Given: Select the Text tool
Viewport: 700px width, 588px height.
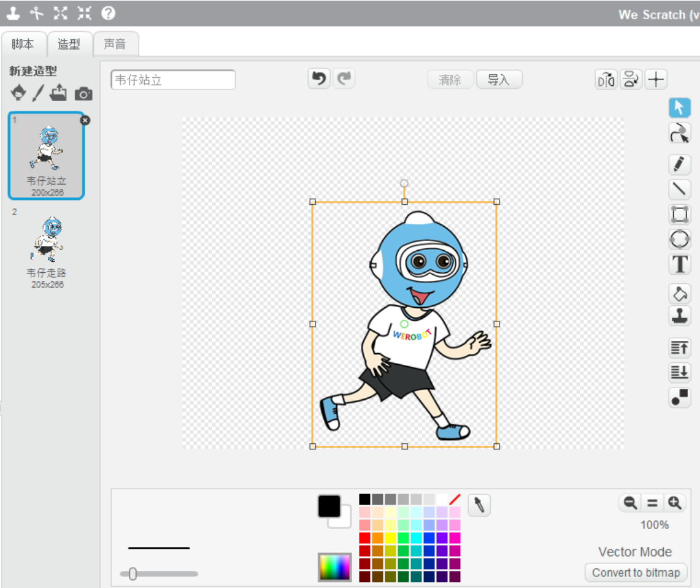Looking at the screenshot, I should coord(680,264).
